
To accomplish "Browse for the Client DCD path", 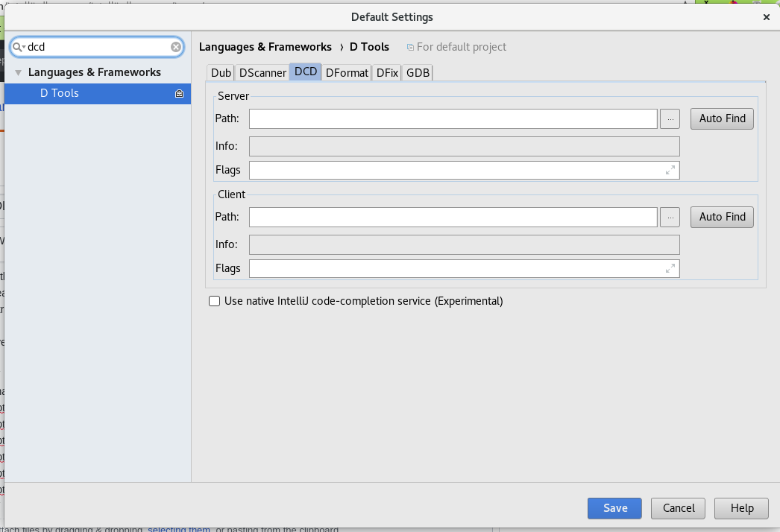I will (670, 217).
